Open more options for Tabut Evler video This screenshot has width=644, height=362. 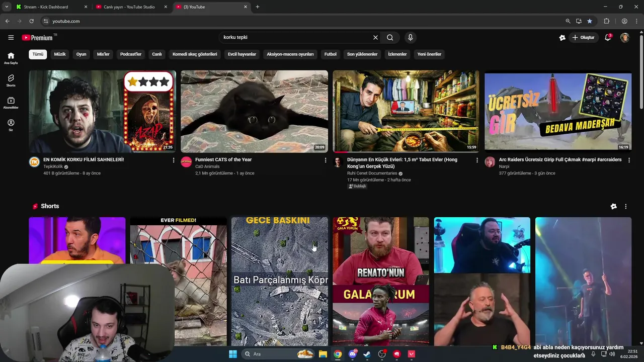point(477,160)
